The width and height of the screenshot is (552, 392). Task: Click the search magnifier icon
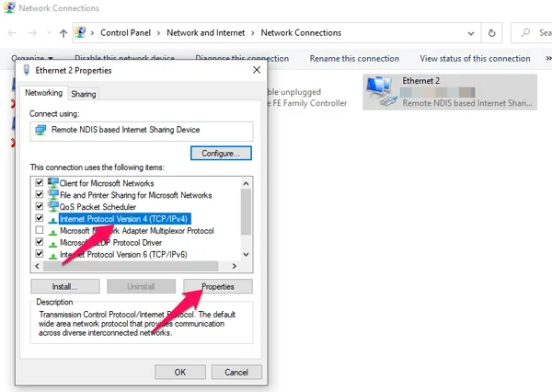[525, 33]
